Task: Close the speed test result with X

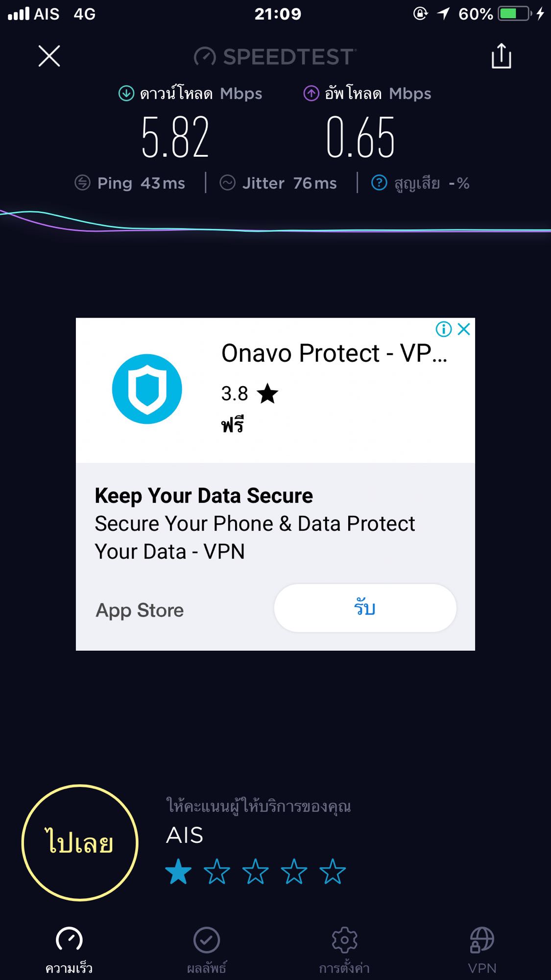Action: pyautogui.click(x=49, y=56)
